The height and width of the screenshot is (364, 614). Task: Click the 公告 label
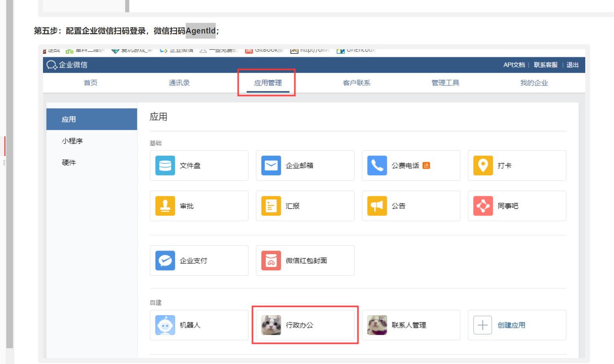click(x=398, y=206)
